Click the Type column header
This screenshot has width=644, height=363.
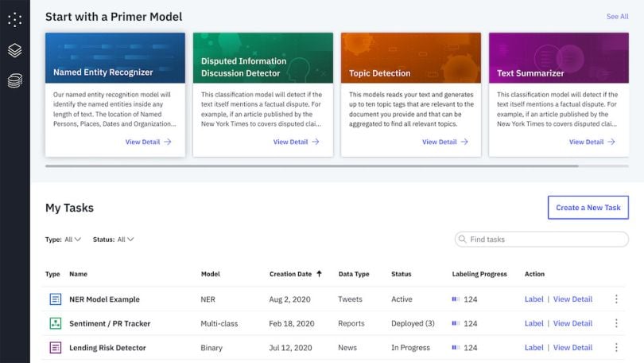[52, 274]
